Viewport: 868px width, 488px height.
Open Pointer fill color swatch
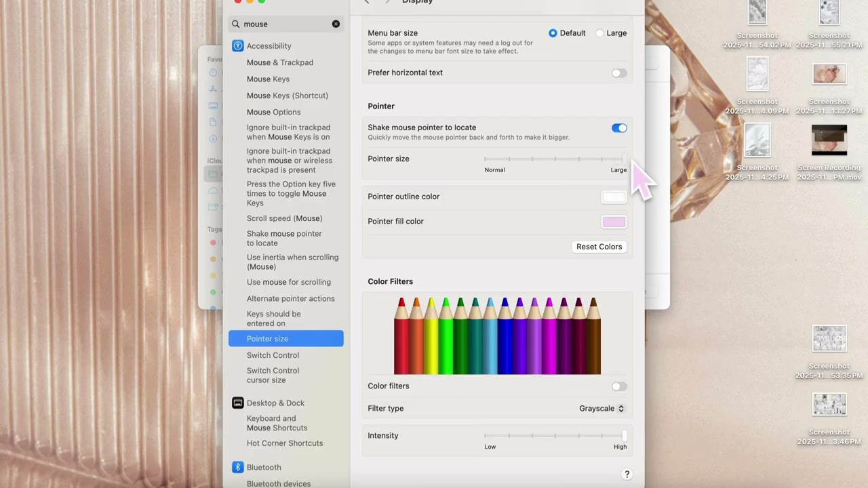coord(614,222)
